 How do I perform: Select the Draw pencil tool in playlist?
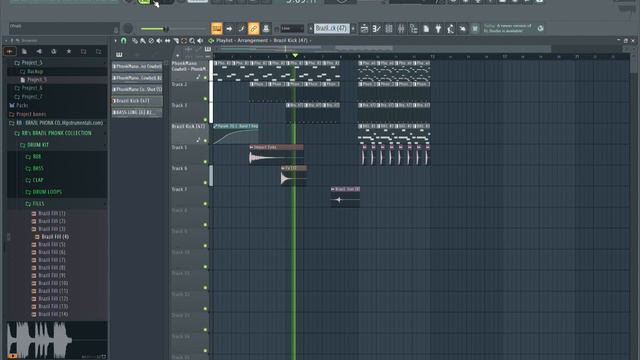click(x=134, y=41)
